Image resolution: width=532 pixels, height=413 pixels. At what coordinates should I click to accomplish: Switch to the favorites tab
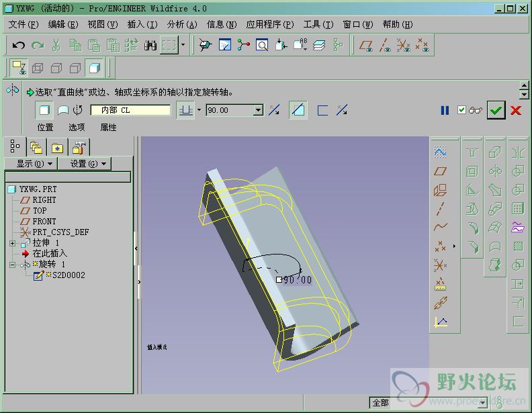point(57,148)
